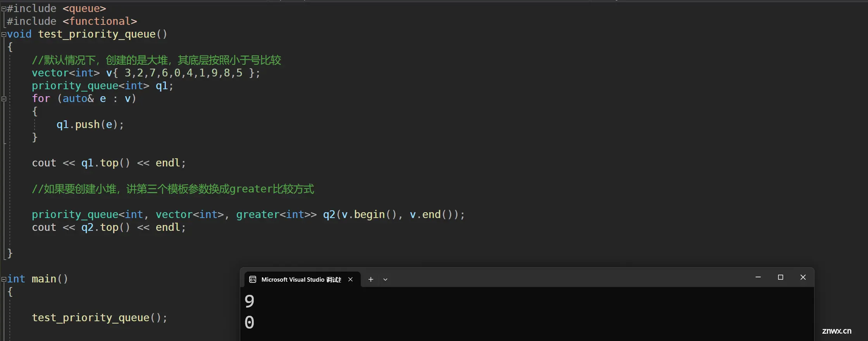The width and height of the screenshot is (868, 341).
Task: Click 'cout << q2.top() << endl;' line
Action: (x=108, y=227)
